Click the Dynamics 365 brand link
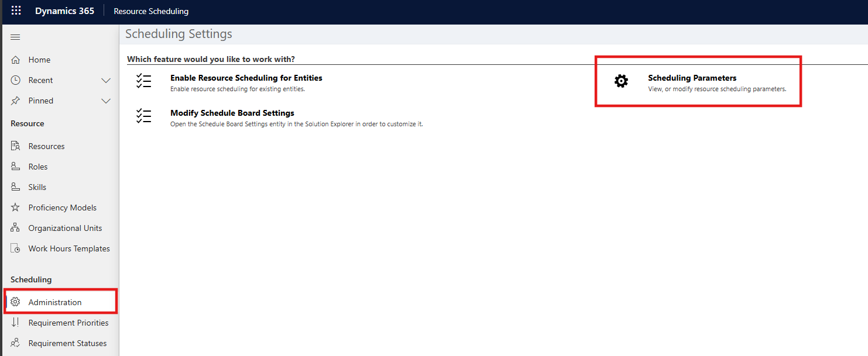Viewport: 868px width, 356px height. click(x=64, y=11)
